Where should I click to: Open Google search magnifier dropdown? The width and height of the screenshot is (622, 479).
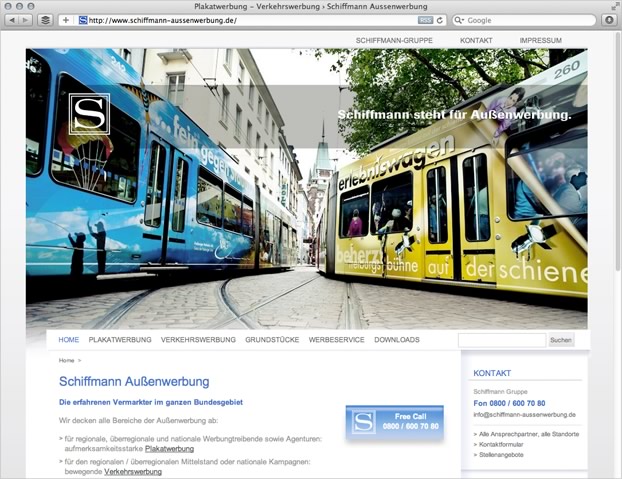[x=459, y=20]
